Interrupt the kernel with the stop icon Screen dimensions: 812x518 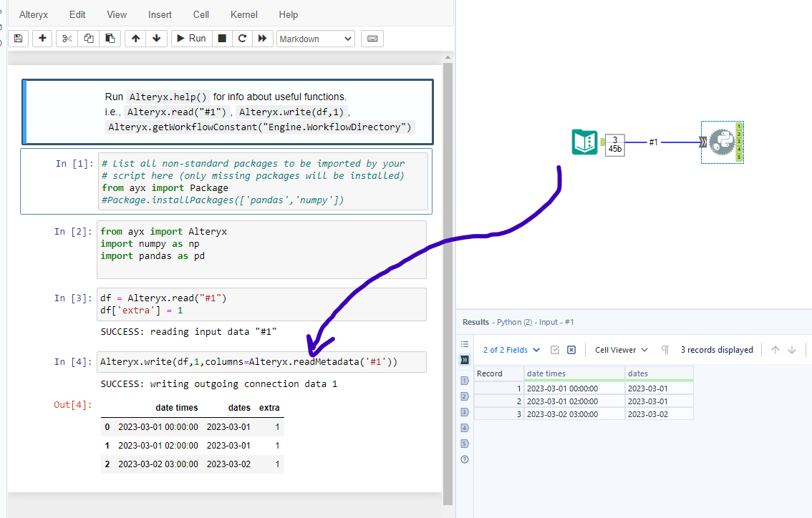pos(222,39)
